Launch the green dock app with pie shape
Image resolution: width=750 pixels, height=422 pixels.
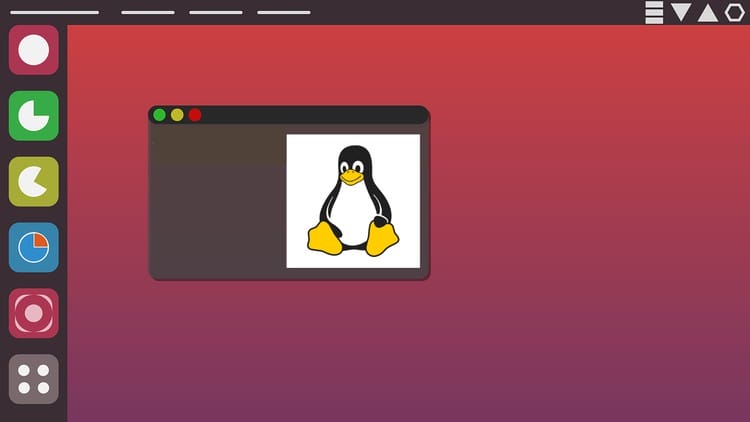[x=34, y=116]
